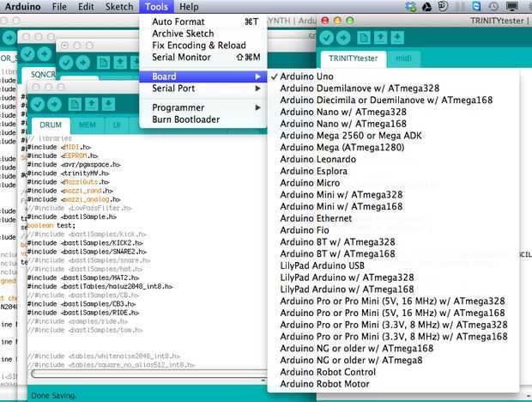The height and width of the screenshot is (402, 532).
Task: Choose Arduino Robot Motor board
Action: (394, 384)
